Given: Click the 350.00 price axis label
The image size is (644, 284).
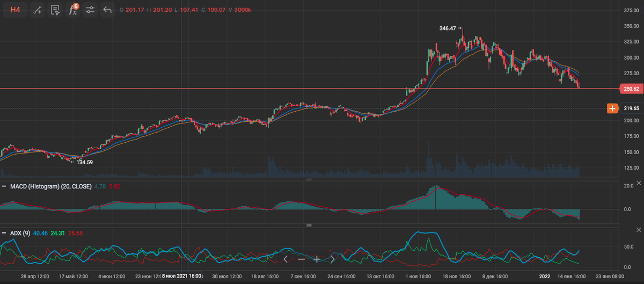Looking at the screenshot, I should click(632, 26).
